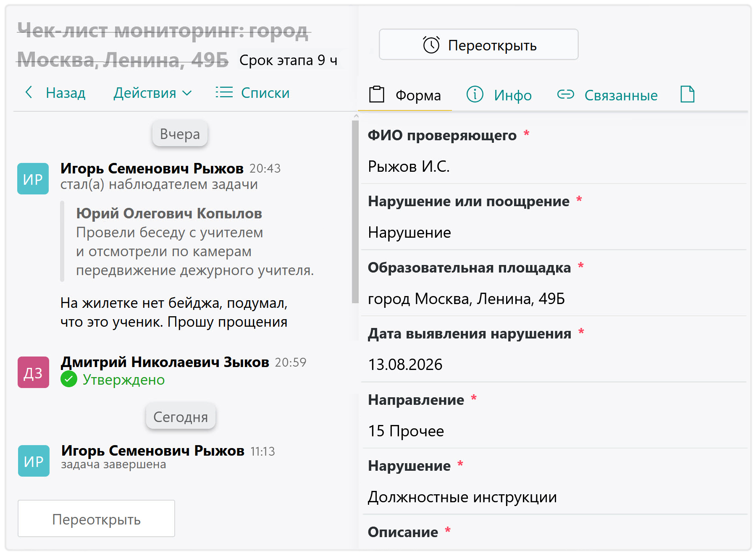Viewport: 756px width, 556px height.
Task: Switch to the Инфо tab
Action: click(x=499, y=95)
